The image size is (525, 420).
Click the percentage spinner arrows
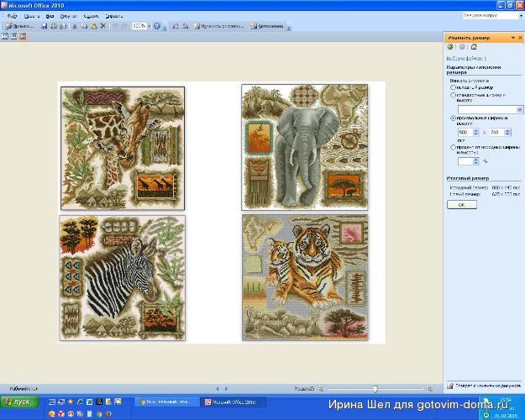coord(475,161)
